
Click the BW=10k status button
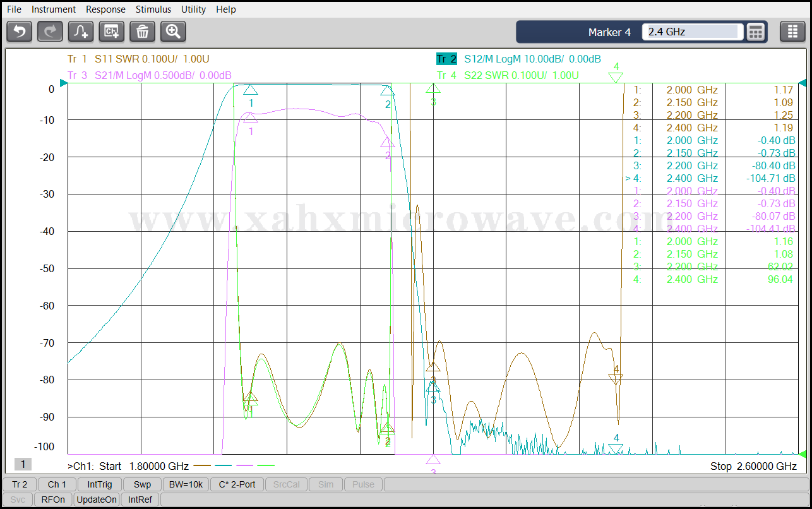(186, 484)
